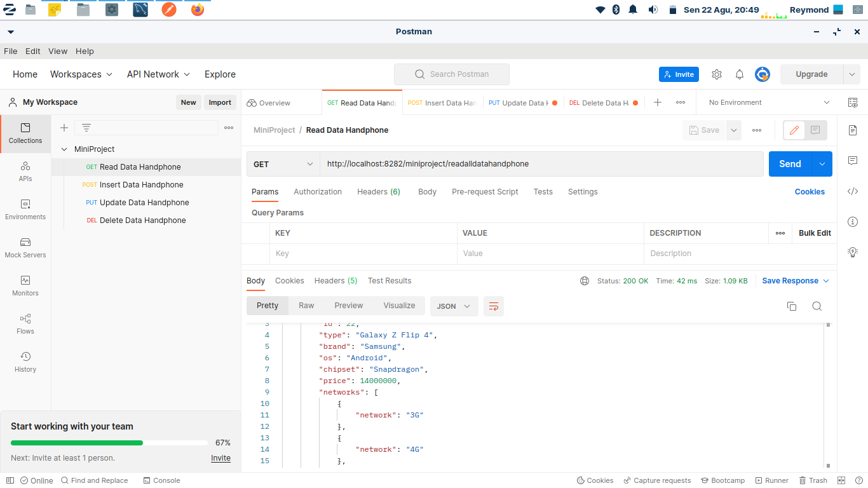Viewport: 868px width, 488px height.
Task: Toggle line wrap in response viewer
Action: pyautogui.click(x=494, y=306)
